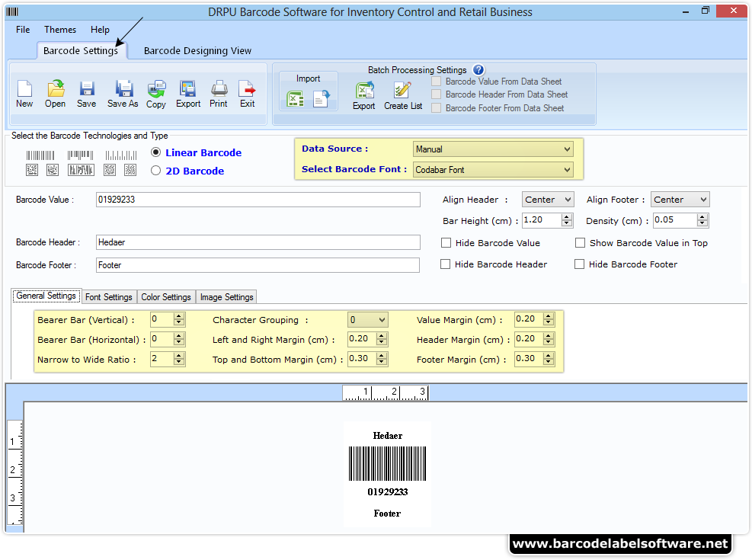Select second linear barcode sample icon
The image size is (752, 560).
[81, 155]
